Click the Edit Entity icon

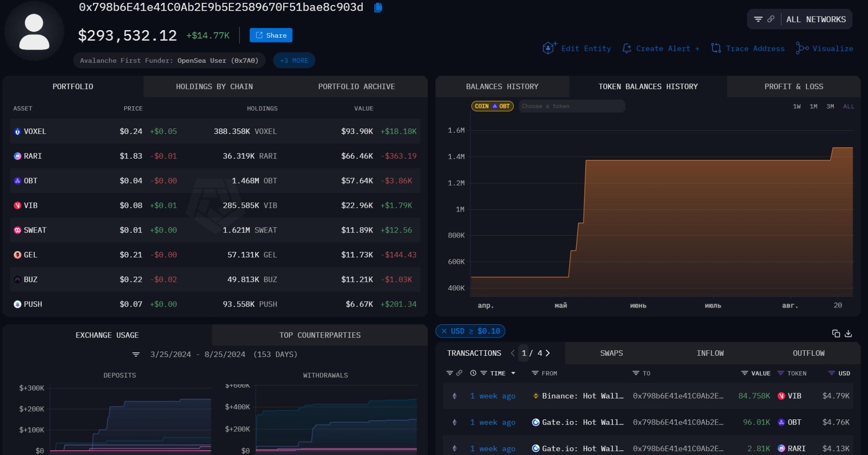(x=549, y=48)
